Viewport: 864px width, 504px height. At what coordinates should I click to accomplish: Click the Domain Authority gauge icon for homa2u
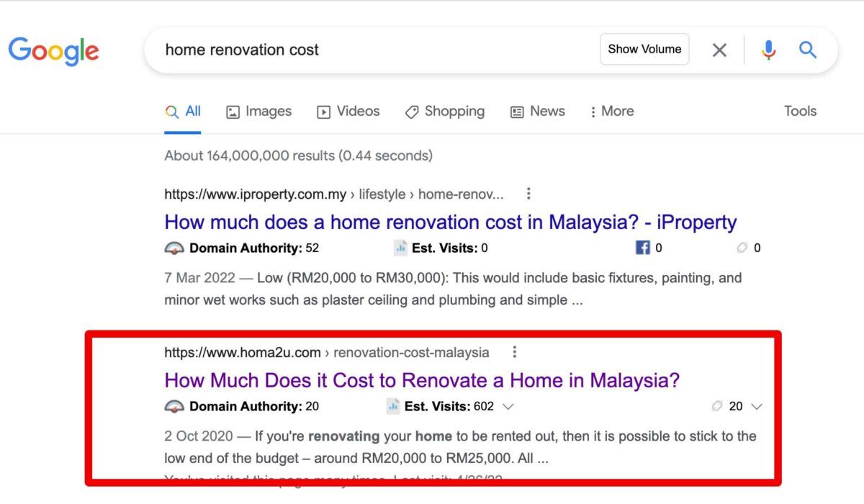tap(174, 406)
